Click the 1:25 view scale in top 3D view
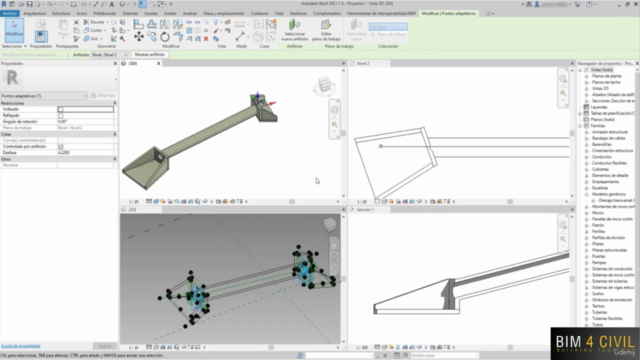The image size is (640, 360). coord(133,202)
